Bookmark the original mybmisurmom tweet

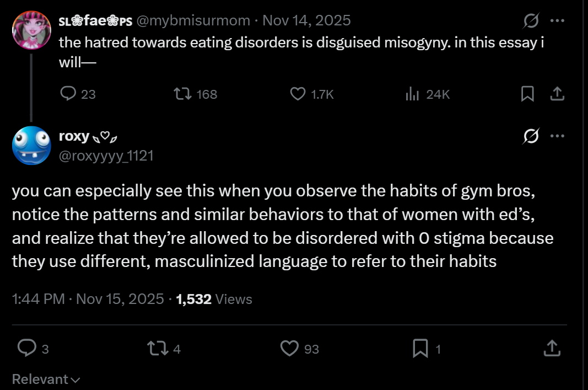tap(527, 94)
